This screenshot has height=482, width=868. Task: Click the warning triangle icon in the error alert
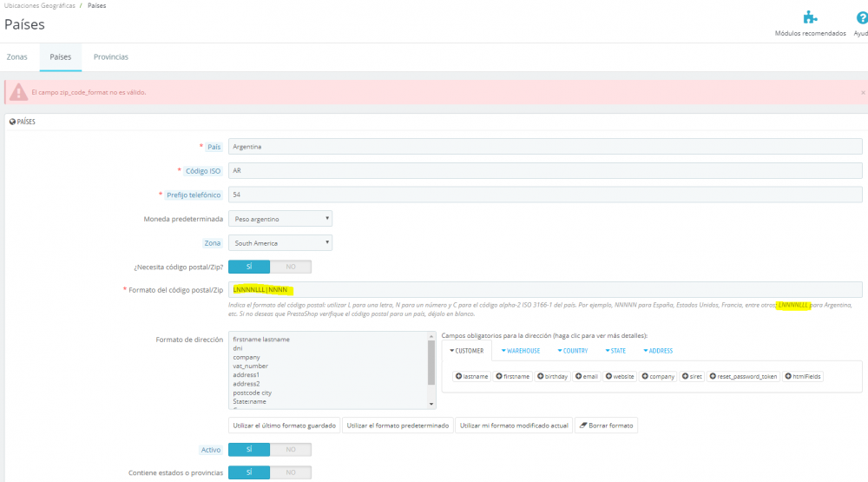pos(18,92)
